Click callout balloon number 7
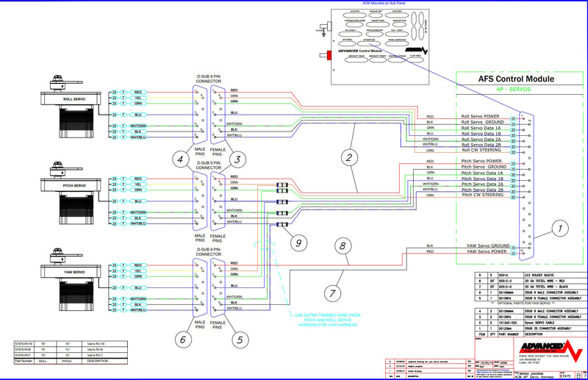This screenshot has width=588, height=380. coord(333,293)
